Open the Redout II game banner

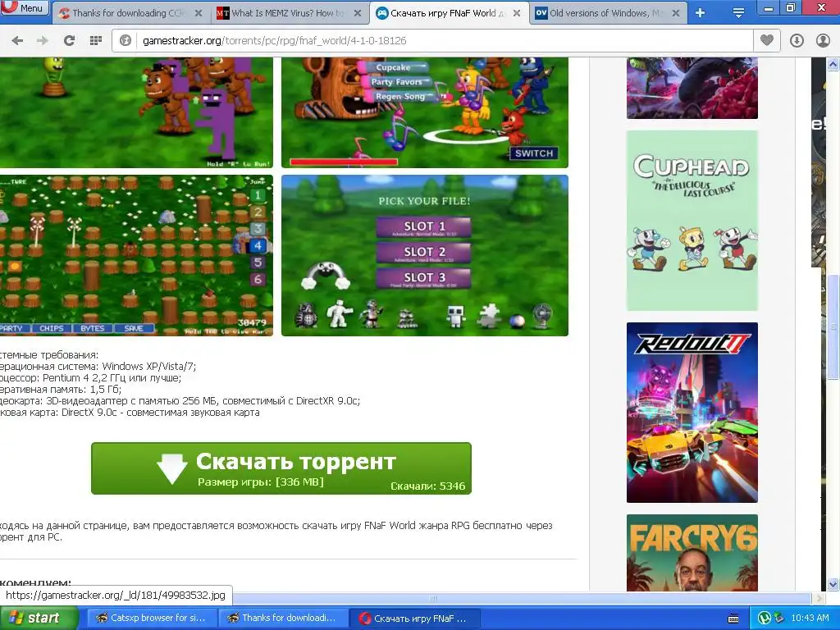692,413
